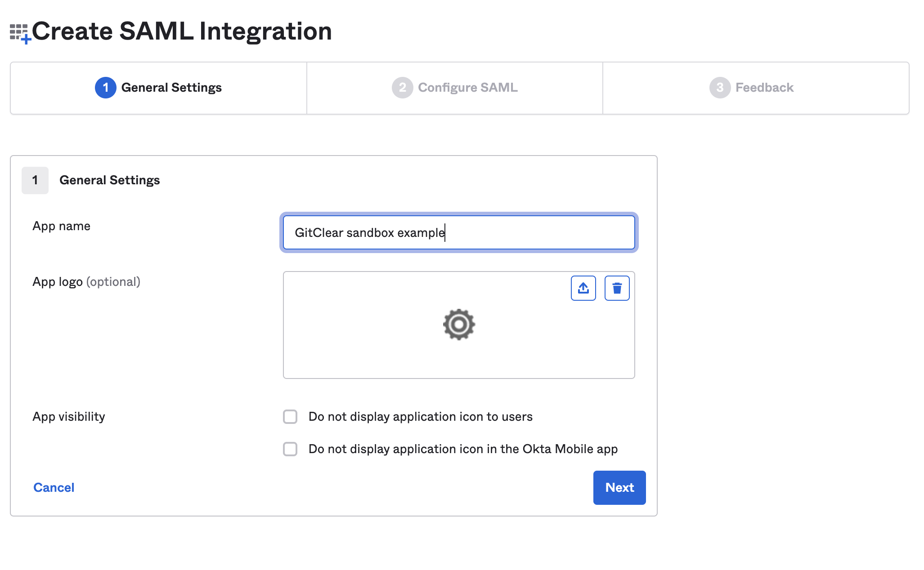The height and width of the screenshot is (570, 924).
Task: Click the blue step 1 circle
Action: 105,88
